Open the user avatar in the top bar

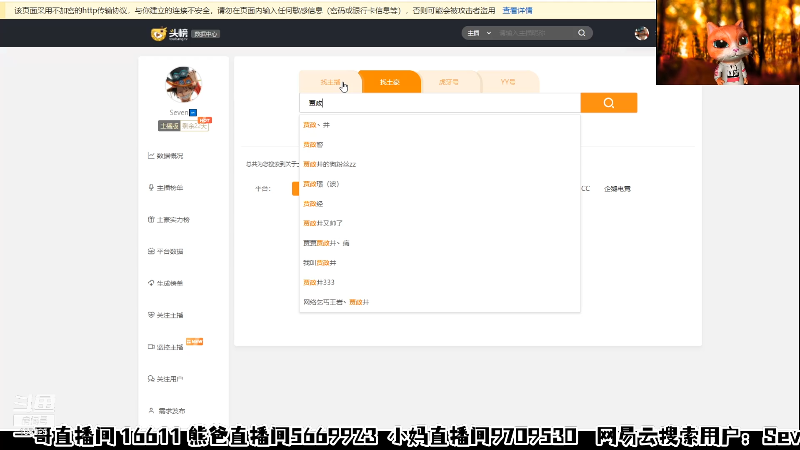tap(641, 34)
